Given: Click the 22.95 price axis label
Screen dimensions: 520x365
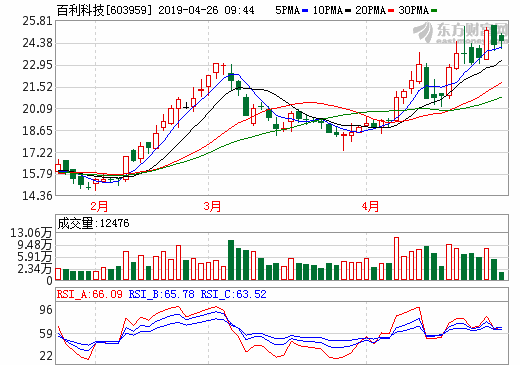Looking at the screenshot, I should (38, 65).
